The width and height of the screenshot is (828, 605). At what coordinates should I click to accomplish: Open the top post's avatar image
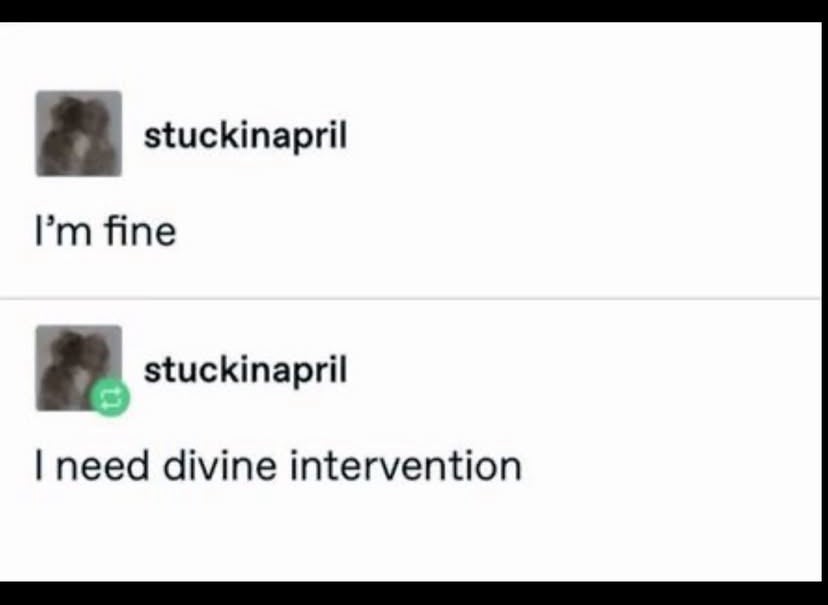[79, 134]
